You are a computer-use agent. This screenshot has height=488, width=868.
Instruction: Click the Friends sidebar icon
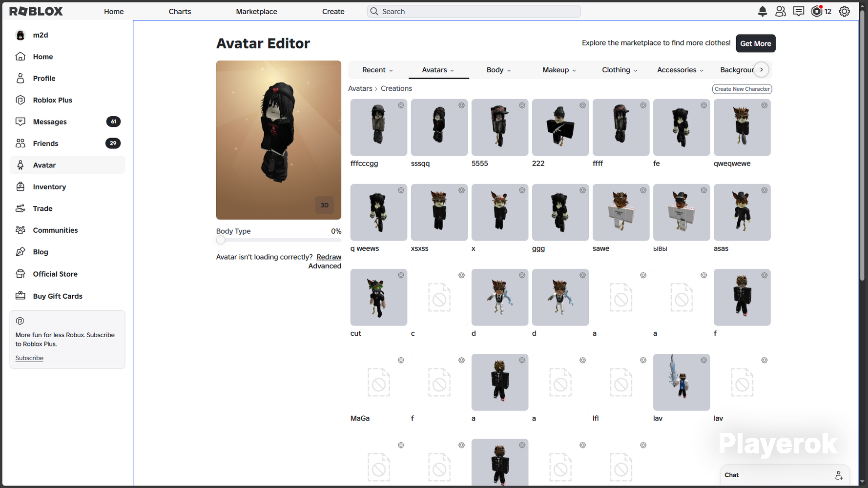[x=21, y=143]
